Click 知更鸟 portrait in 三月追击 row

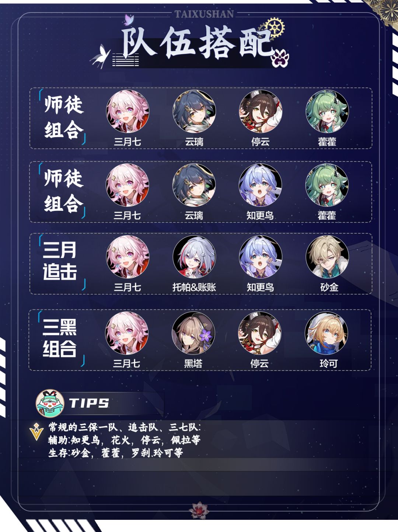pos(261,257)
